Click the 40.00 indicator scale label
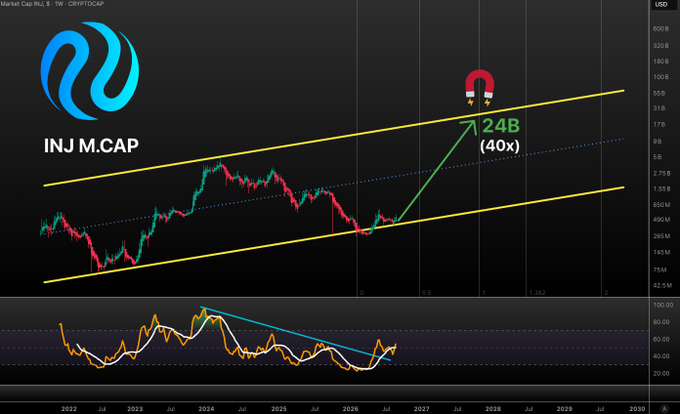 pos(661,356)
